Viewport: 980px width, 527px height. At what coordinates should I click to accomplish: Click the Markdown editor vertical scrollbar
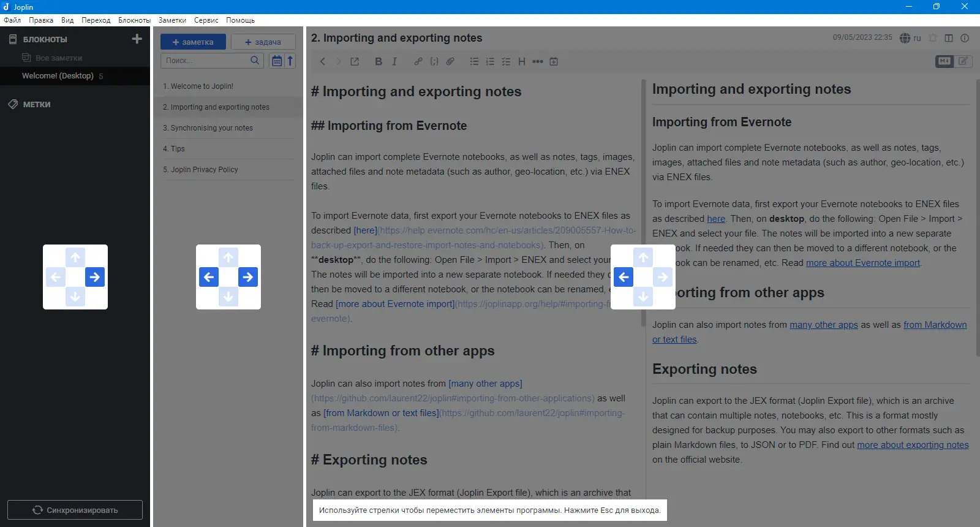(x=643, y=202)
